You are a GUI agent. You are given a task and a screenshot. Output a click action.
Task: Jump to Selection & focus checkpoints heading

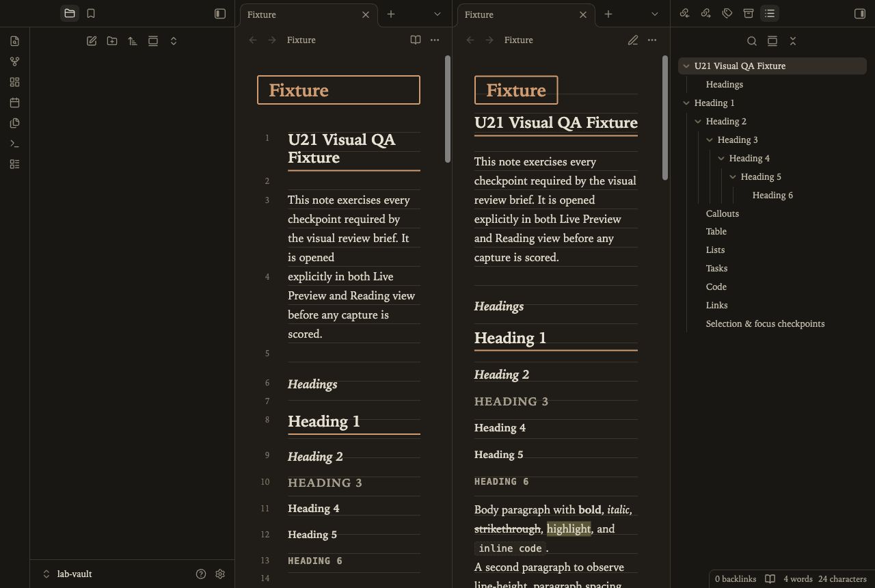(765, 324)
